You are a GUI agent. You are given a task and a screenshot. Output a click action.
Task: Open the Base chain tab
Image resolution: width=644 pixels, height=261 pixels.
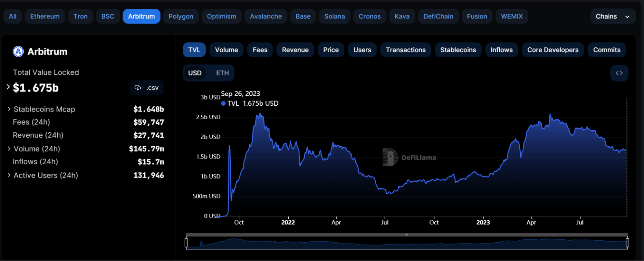[303, 16]
